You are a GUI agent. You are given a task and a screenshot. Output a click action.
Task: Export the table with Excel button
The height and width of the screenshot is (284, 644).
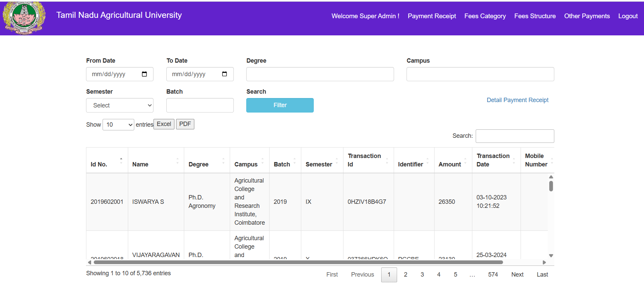coord(164,124)
